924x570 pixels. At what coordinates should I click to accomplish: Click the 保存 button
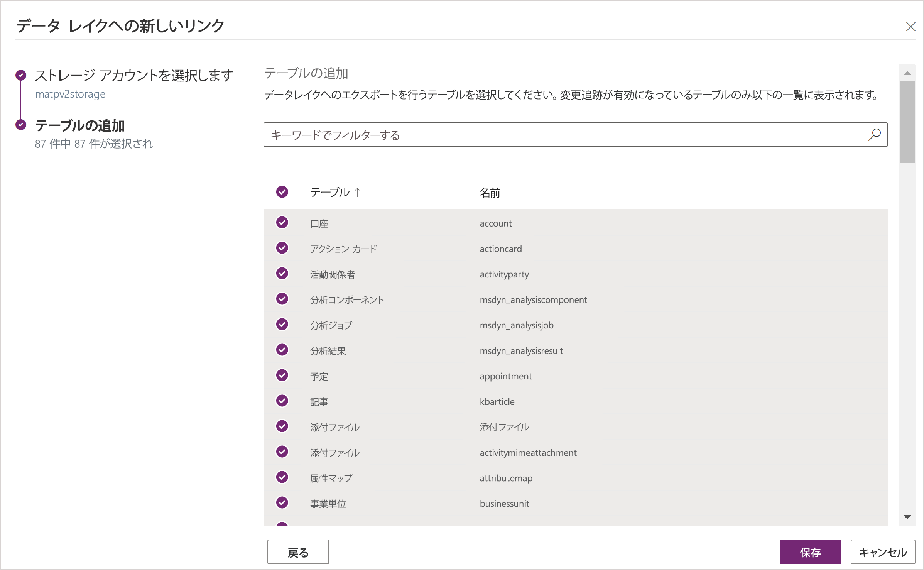click(810, 552)
